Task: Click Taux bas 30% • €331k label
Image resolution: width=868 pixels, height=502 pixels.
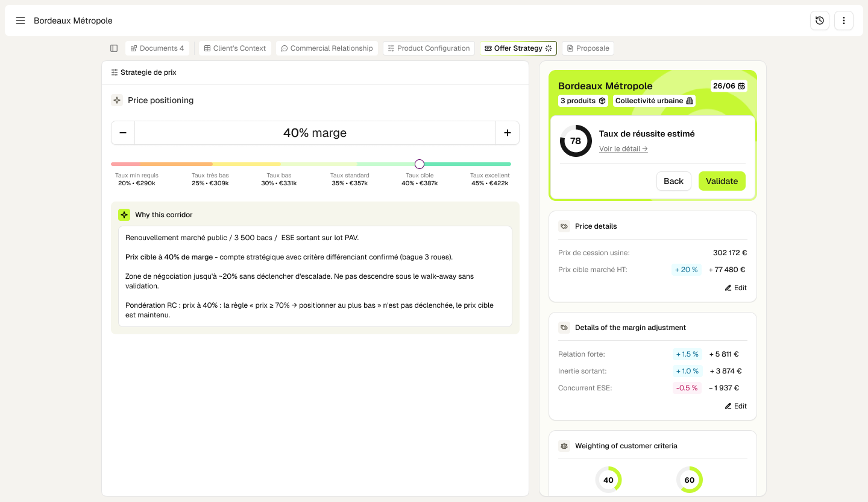Action: coord(279,179)
